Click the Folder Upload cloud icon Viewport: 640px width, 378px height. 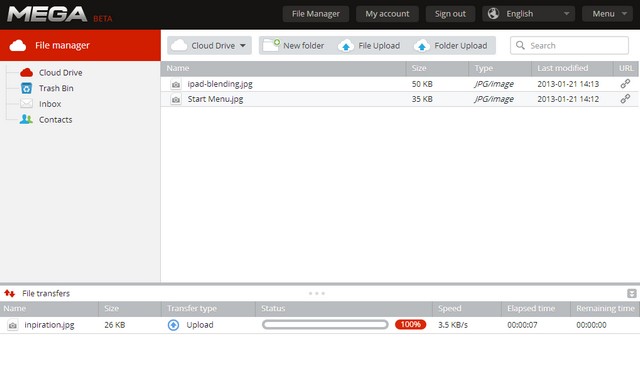pos(422,46)
